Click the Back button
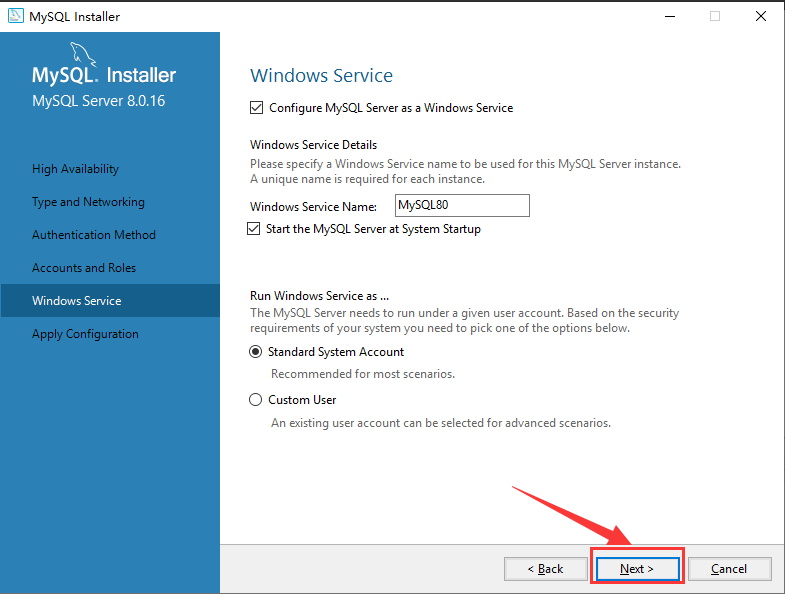The width and height of the screenshot is (785, 595). click(545, 569)
